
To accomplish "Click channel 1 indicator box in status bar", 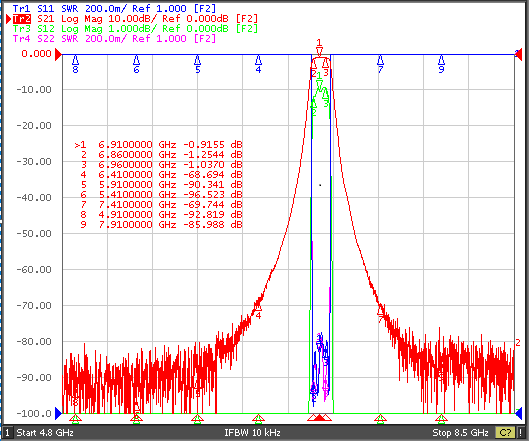I will click(x=7, y=432).
